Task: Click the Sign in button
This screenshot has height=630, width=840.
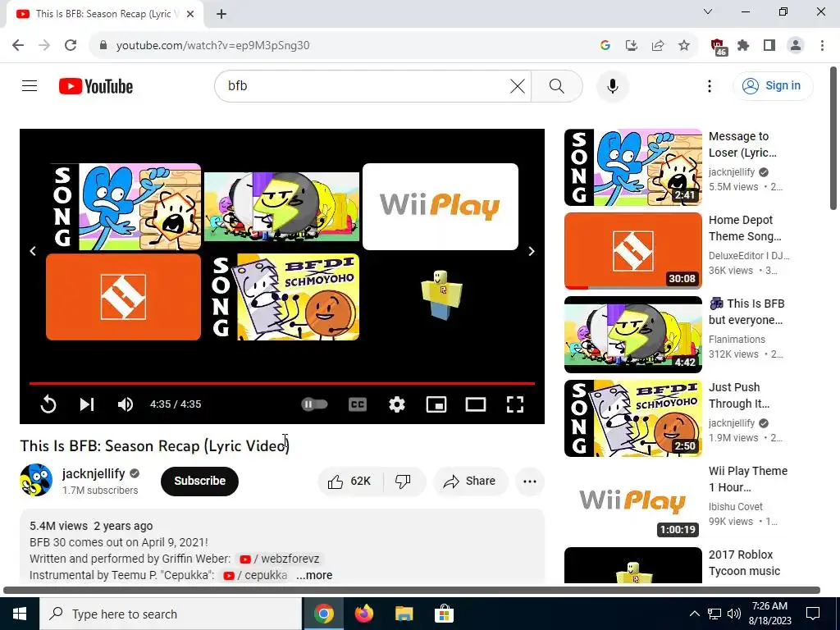Action: 772,85
